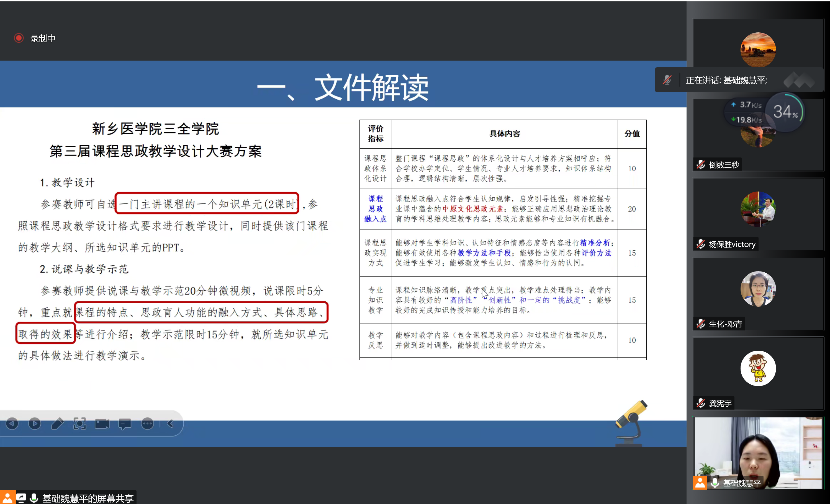Click the 基础魏慧平的屏幕共享 label
The width and height of the screenshot is (830, 504).
click(88, 498)
